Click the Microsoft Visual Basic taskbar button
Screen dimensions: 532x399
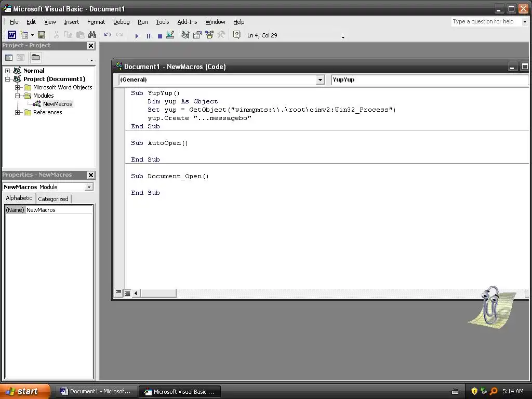pyautogui.click(x=179, y=392)
